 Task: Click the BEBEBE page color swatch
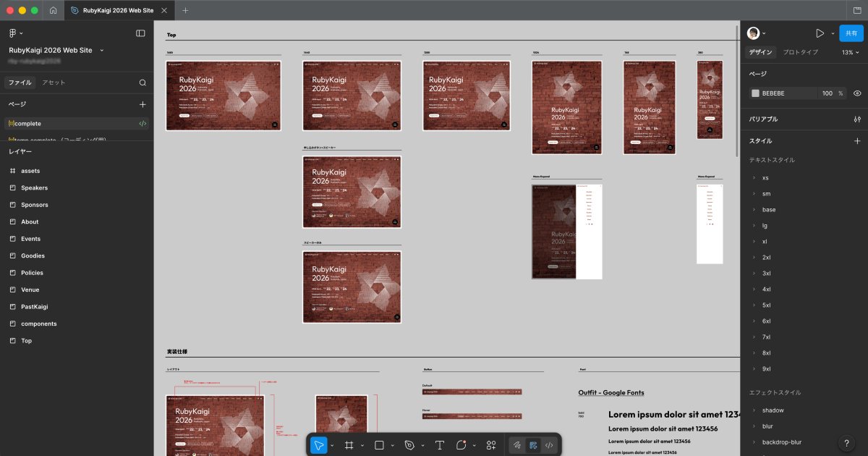coord(755,93)
